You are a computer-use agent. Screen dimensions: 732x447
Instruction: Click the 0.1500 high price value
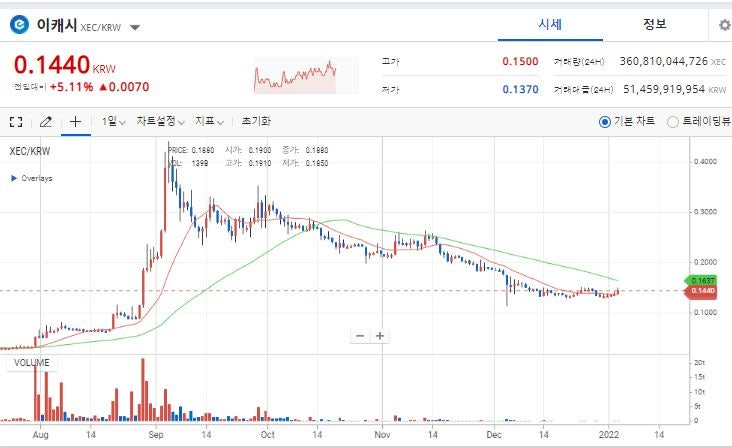pos(520,62)
